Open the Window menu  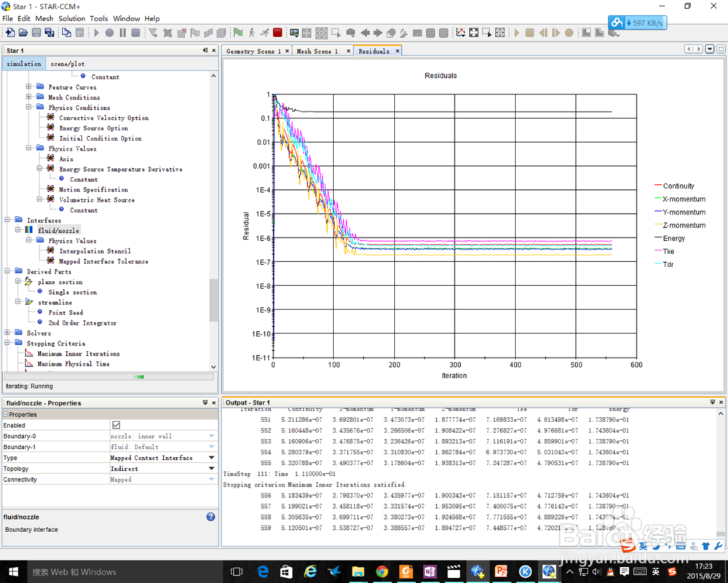(x=126, y=19)
